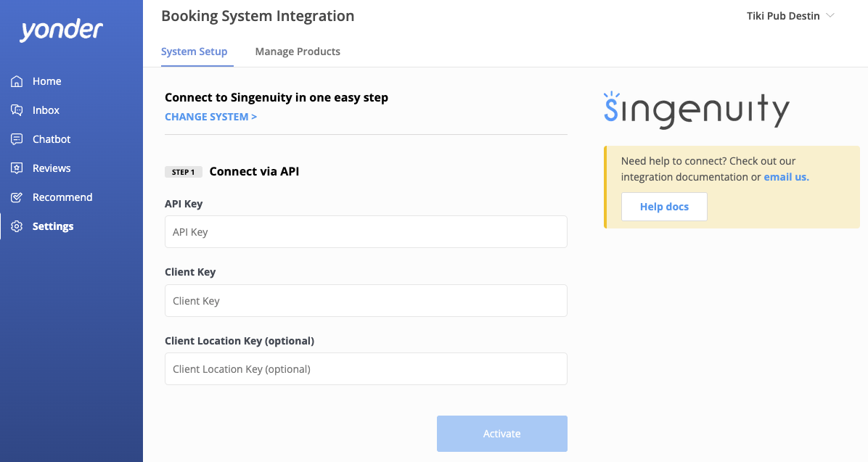This screenshot has height=462, width=868.
Task: Focus the API Key input field
Action: point(366,232)
